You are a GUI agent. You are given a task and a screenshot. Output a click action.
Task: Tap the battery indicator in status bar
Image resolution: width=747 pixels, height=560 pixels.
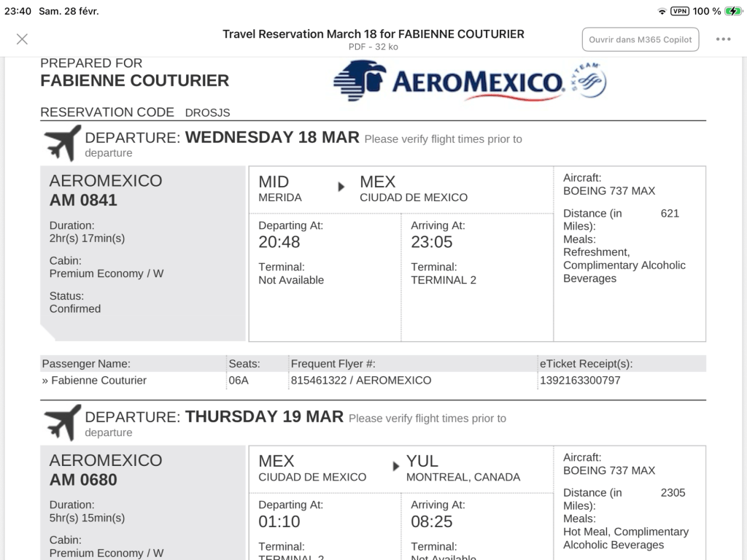(733, 11)
